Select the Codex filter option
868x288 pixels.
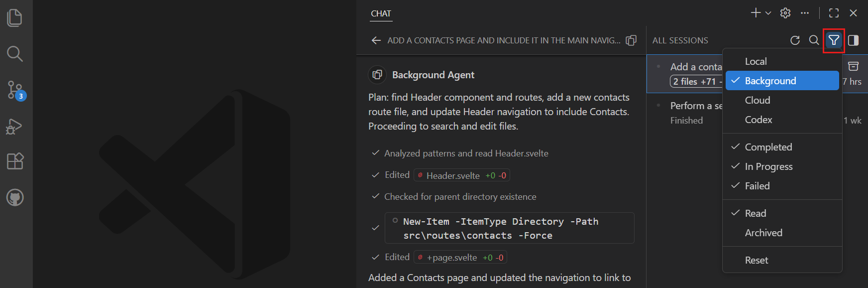tap(782, 120)
